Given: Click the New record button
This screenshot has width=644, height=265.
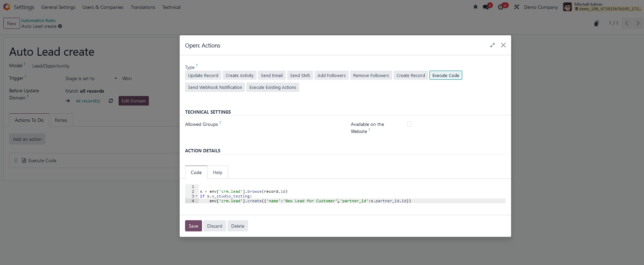Looking at the screenshot, I should click(x=12, y=23).
